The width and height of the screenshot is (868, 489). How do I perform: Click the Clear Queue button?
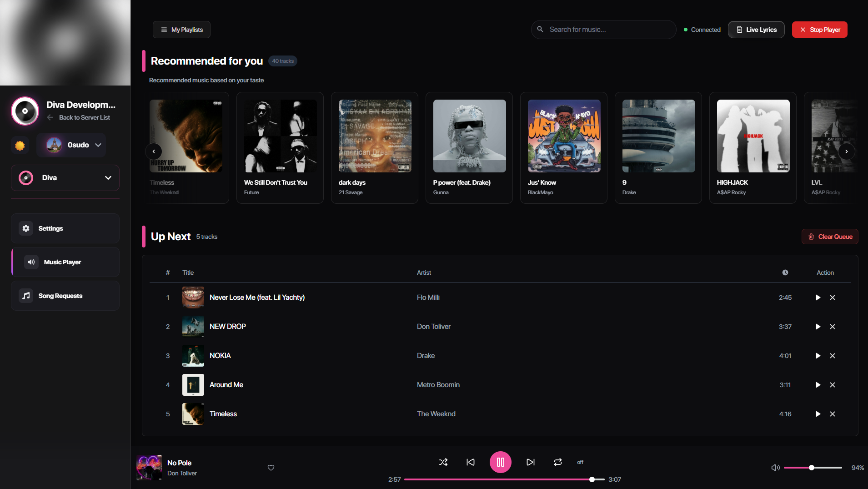coord(830,237)
